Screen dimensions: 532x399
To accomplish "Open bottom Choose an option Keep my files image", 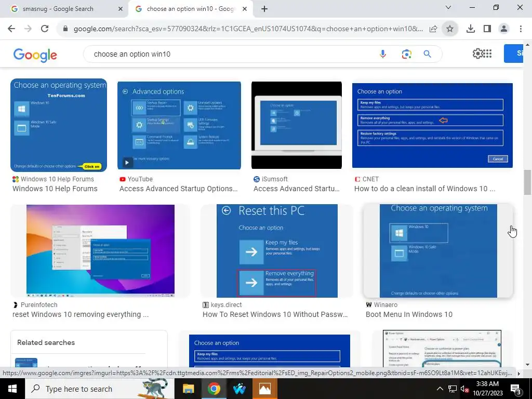I will [x=270, y=351].
